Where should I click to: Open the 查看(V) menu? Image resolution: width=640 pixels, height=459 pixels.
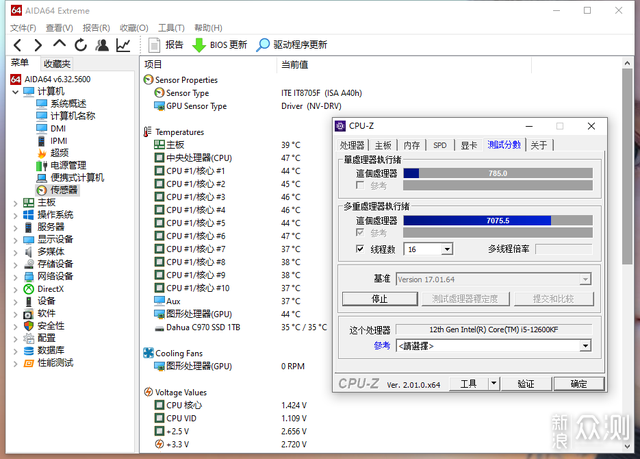(x=59, y=28)
